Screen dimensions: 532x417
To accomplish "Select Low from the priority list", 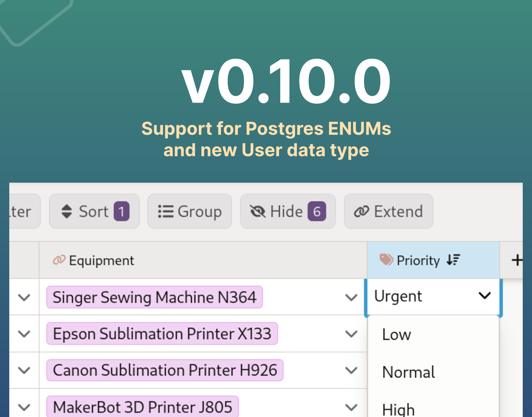I will [397, 335].
